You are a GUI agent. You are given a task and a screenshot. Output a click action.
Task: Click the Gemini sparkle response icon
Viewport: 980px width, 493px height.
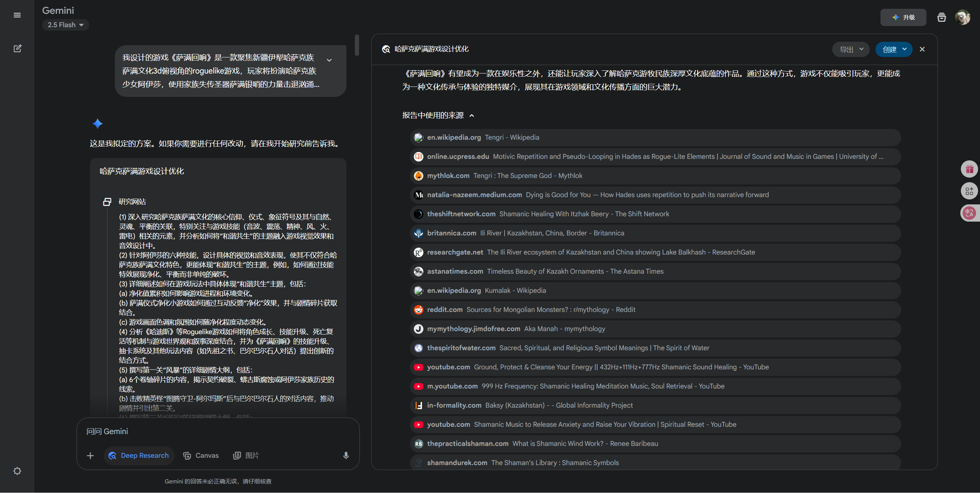(98, 124)
